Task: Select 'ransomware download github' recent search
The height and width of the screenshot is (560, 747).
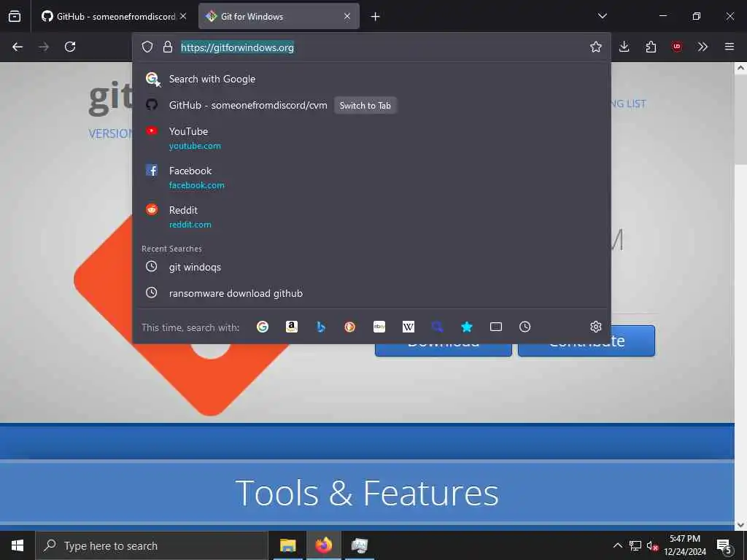Action: [x=371, y=293]
